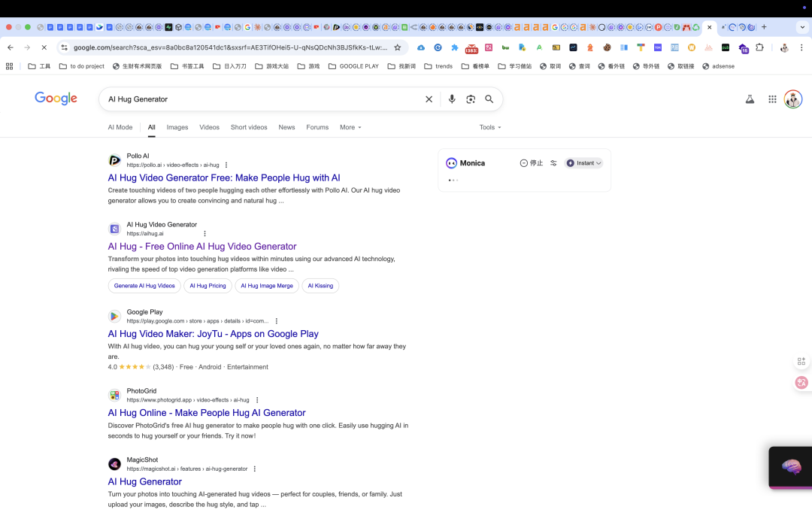Open Google account profile avatar
The height and width of the screenshot is (525, 812).
click(793, 99)
